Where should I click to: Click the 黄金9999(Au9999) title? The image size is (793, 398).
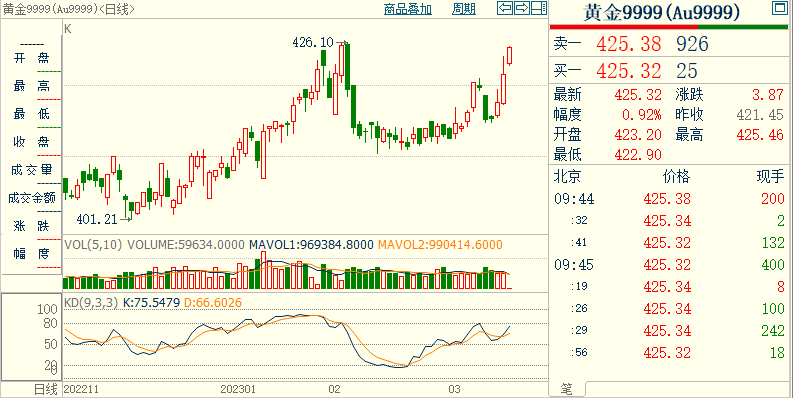pos(660,13)
